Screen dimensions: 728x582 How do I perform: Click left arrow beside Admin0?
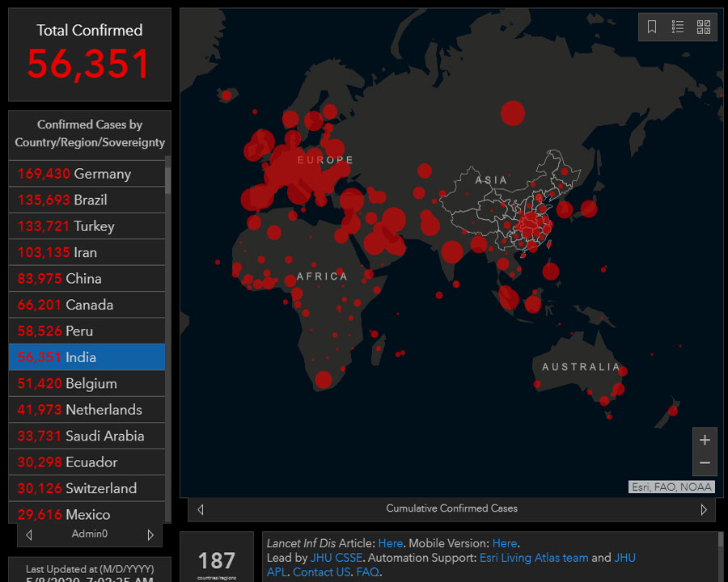(29, 534)
